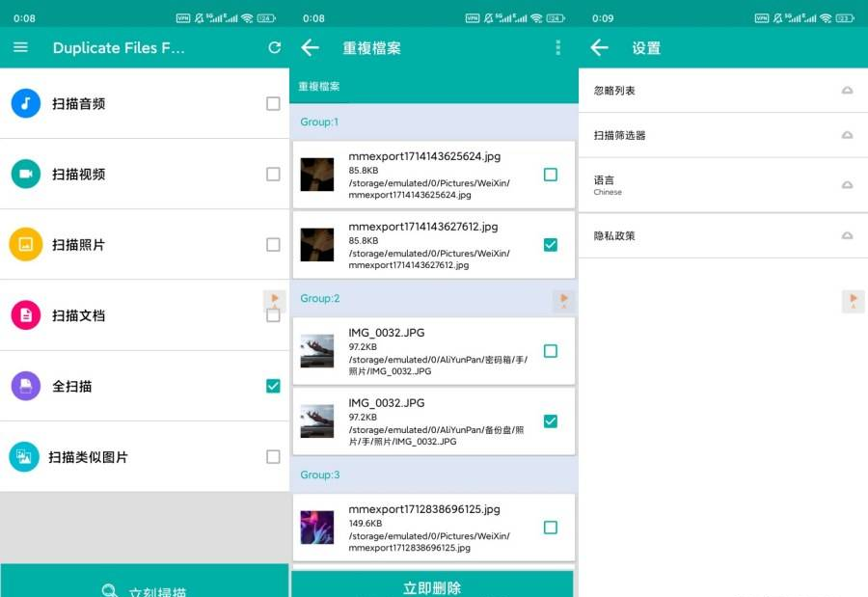Open the 扫描筛选器 settings entry
The height and width of the screenshot is (597, 868).
coord(723,135)
